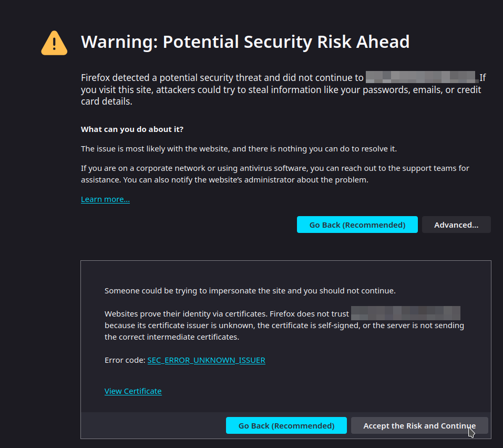This screenshot has height=448, width=503.
Task: Click "The issue is most likely with the website" text
Action: (239, 149)
